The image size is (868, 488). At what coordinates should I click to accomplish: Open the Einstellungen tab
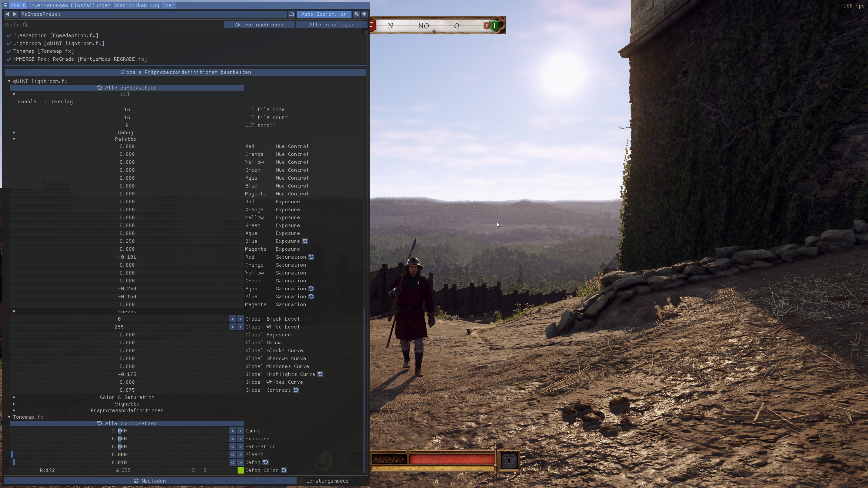pyautogui.click(x=90, y=5)
